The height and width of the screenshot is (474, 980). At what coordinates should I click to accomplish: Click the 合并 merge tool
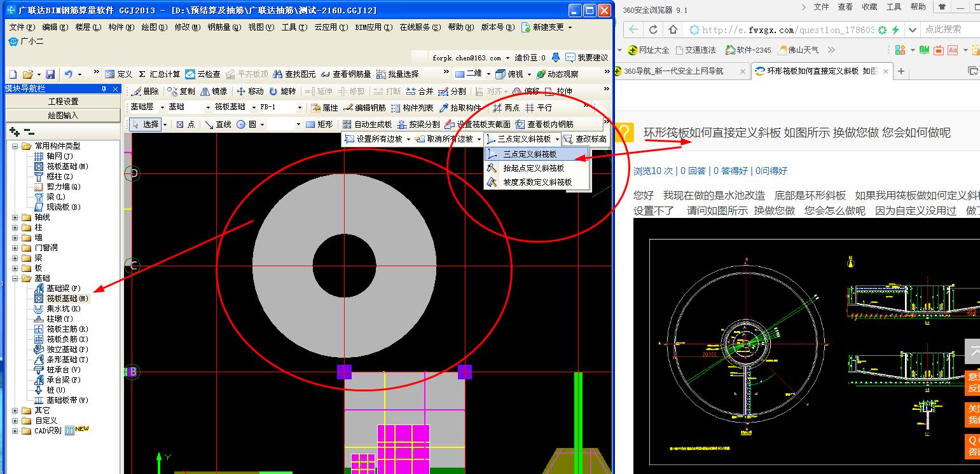point(420,91)
